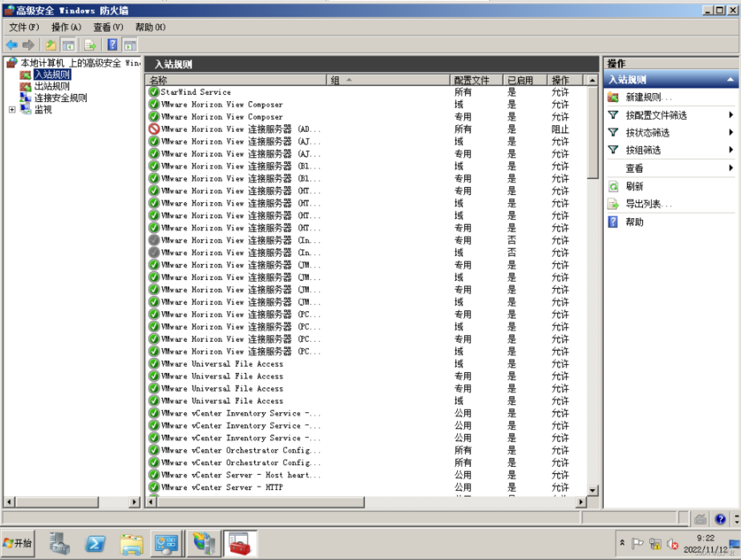Click the Up one level folder icon
Screen dimensions: 741x560
tap(50, 44)
